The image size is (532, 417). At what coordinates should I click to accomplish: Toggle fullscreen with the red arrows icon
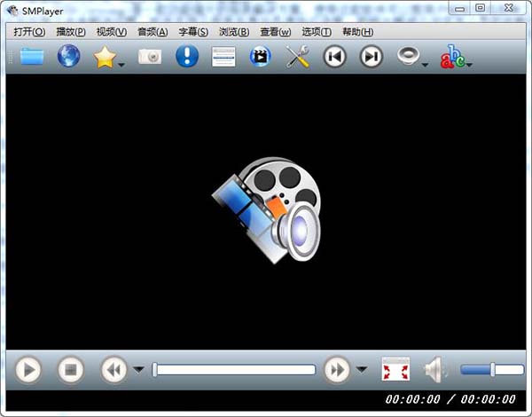395,369
